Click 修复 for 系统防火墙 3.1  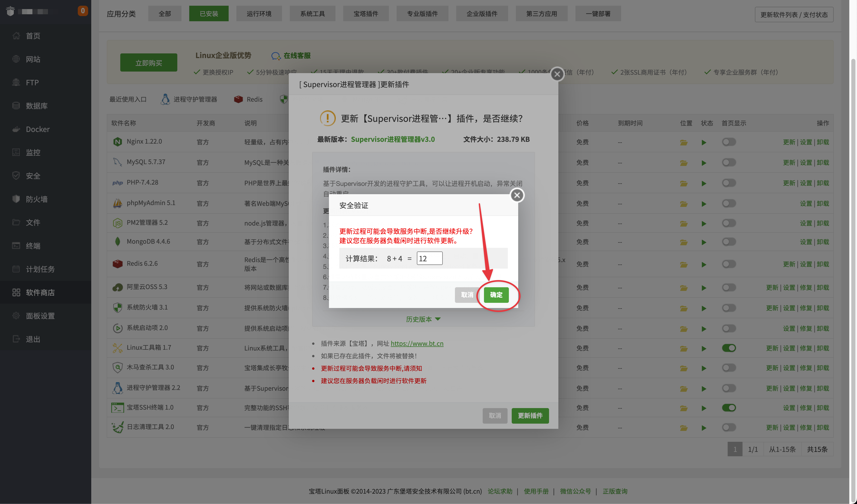point(806,308)
